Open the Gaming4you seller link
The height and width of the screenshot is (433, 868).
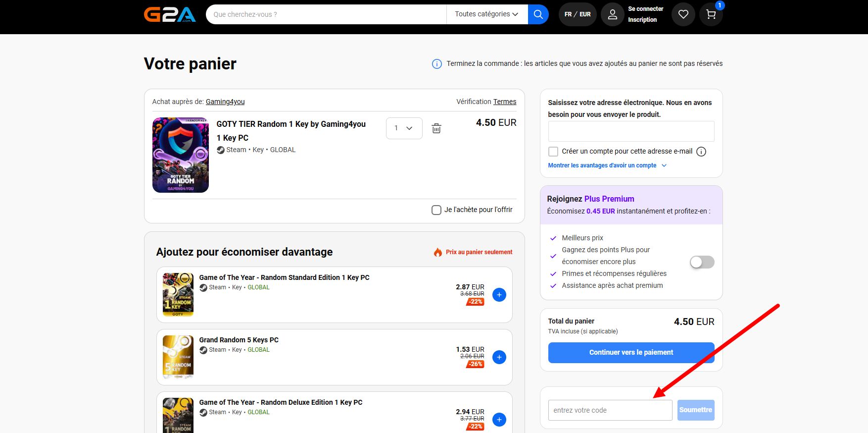click(225, 102)
